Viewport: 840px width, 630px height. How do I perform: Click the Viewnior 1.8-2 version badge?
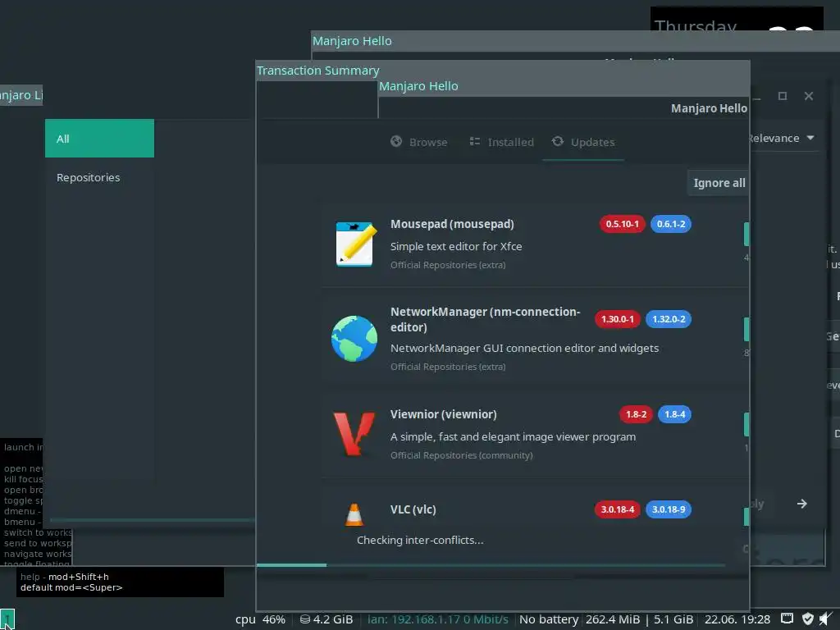tap(636, 414)
